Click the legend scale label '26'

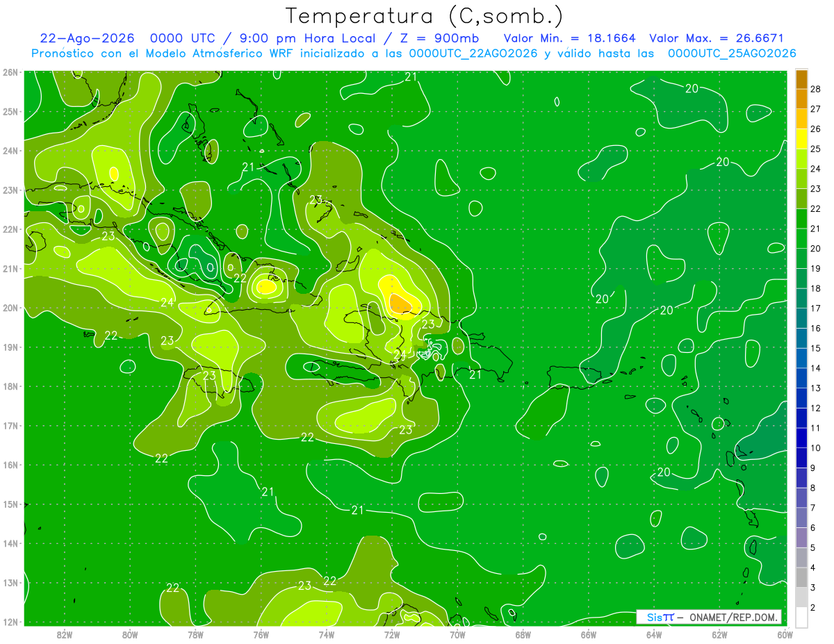point(816,129)
